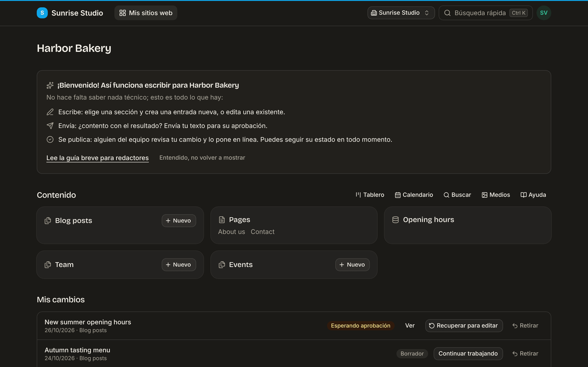Open the Tablero board view
The height and width of the screenshot is (367, 588).
tap(370, 195)
